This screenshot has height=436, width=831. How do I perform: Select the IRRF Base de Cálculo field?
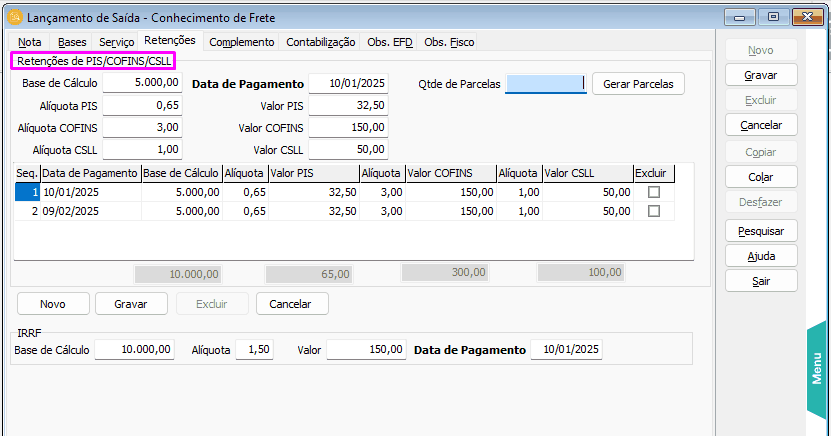pos(134,350)
